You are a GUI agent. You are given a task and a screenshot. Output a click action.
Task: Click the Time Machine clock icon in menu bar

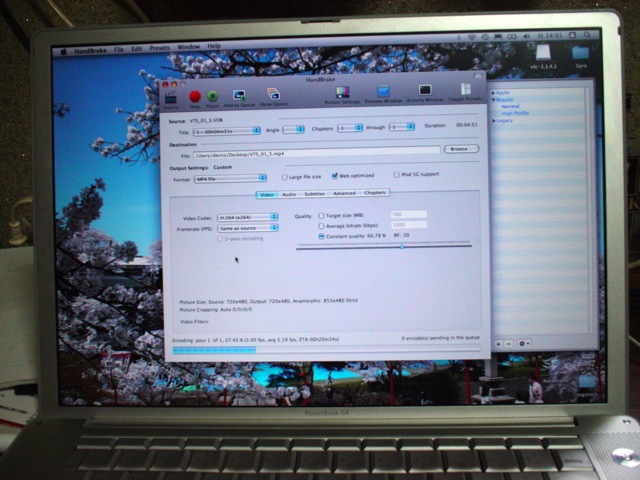tap(485, 37)
